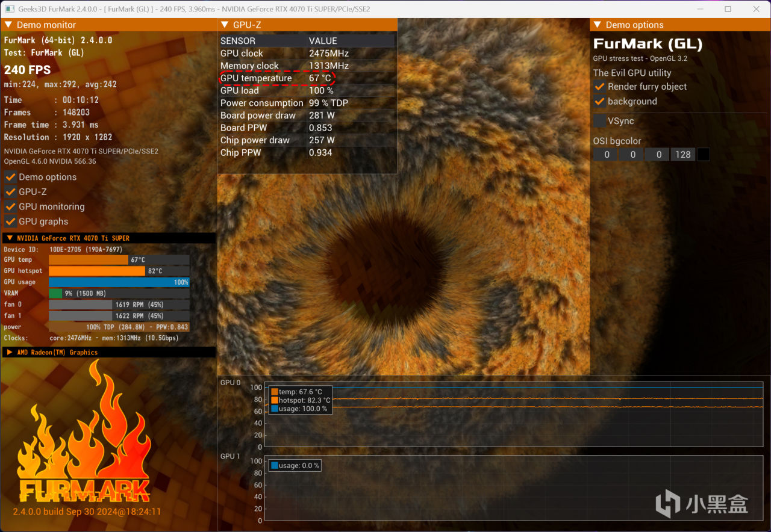Click the 240 FPS readout in Demo monitor
Viewport: 771px width, 532px height.
point(27,69)
